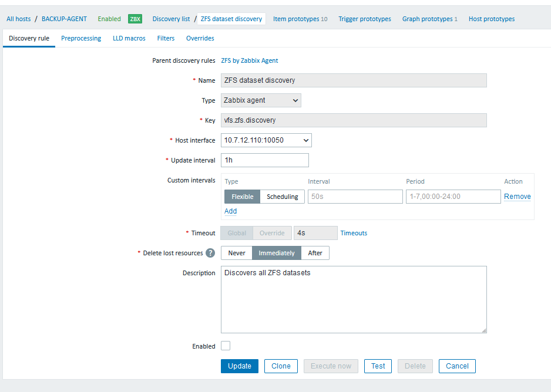The height and width of the screenshot is (392, 551).
Task: Grab the Description textarea resize handle
Action: (x=484, y=330)
